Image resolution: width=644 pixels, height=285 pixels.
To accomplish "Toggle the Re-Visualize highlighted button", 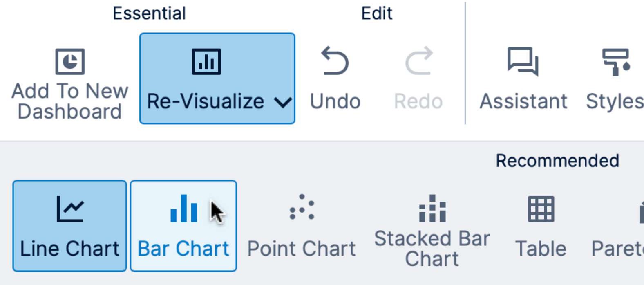I will pos(217,78).
